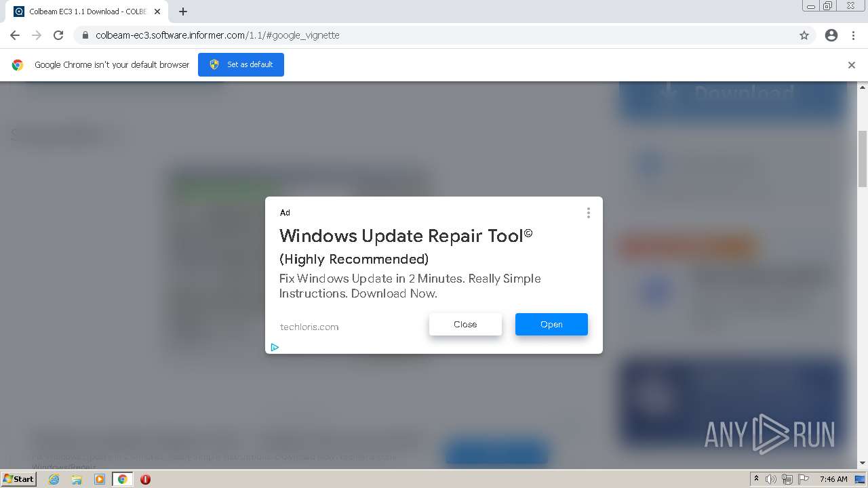View site info via the padlock icon
868x488 pixels.
[85, 35]
